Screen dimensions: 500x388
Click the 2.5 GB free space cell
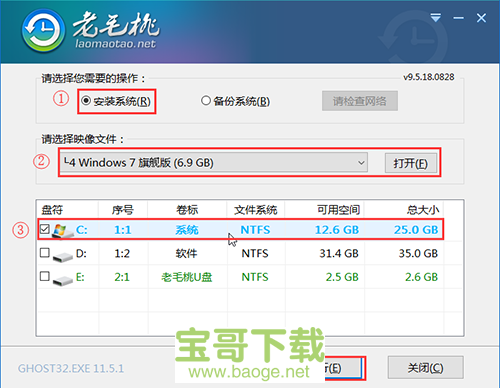click(x=342, y=277)
